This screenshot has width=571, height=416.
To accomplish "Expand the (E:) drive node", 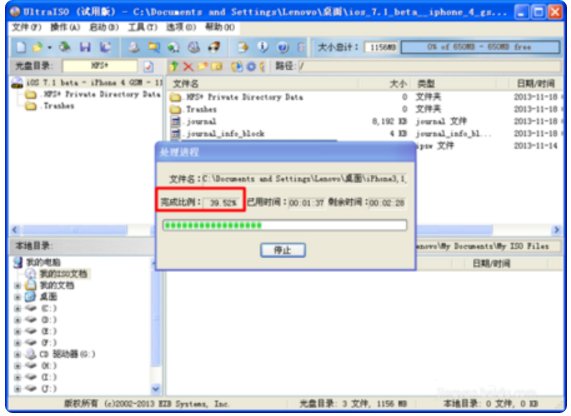I will point(17,331).
